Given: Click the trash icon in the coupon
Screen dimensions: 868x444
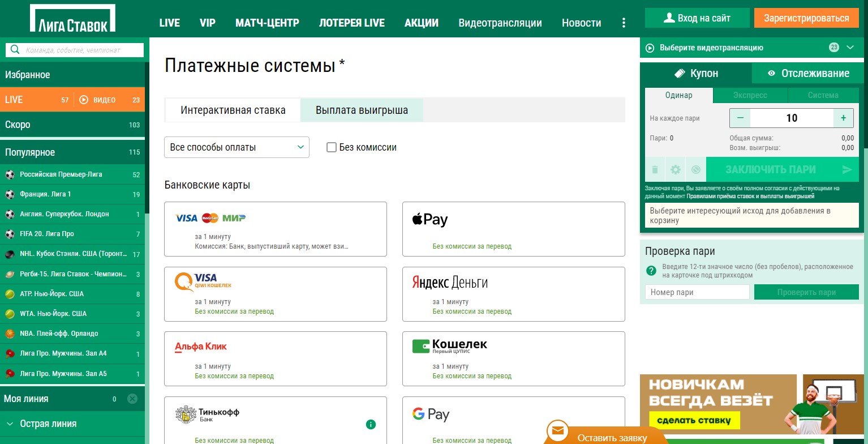Looking at the screenshot, I should coord(655,169).
